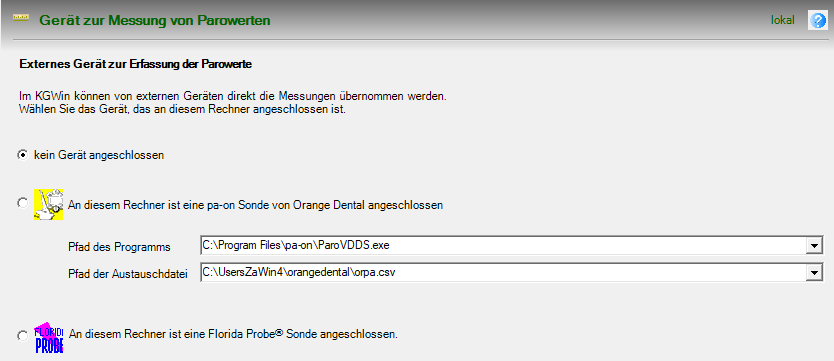
Task: Click the "kein Gerät angeschlossen" label text
Action: pyautogui.click(x=99, y=155)
